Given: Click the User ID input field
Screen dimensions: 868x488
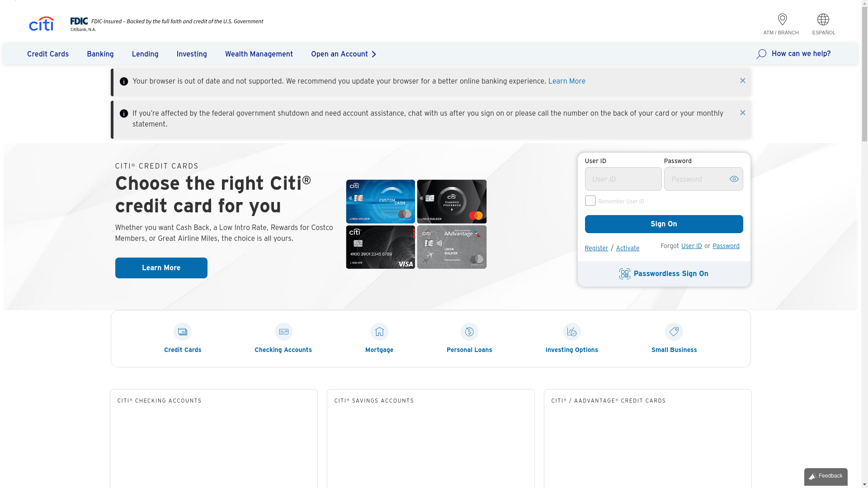Looking at the screenshot, I should point(623,179).
